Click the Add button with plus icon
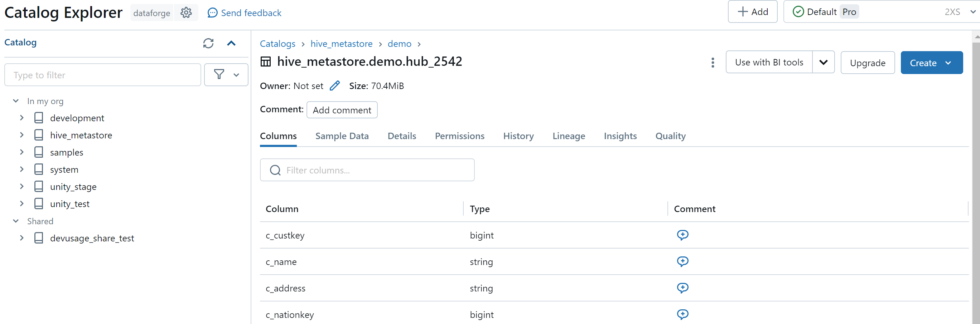Screen dimensions: 980x324 click(753, 12)
